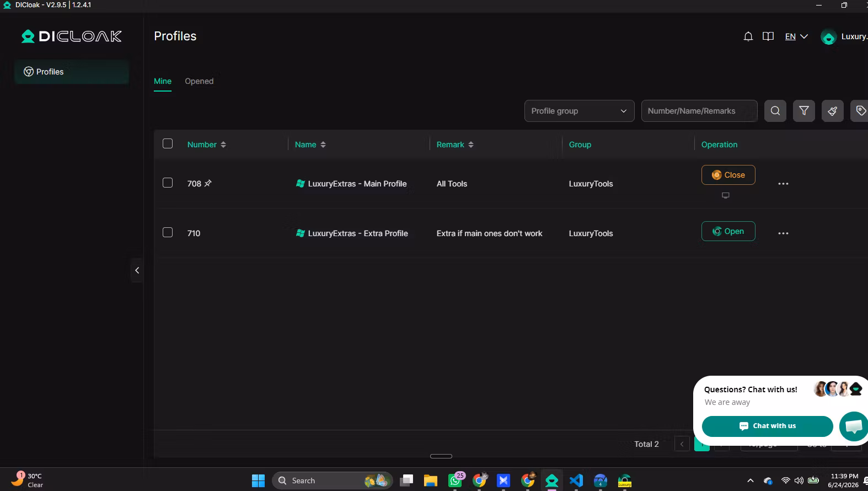Go to previous page in pagination
868x491 pixels.
682,444
